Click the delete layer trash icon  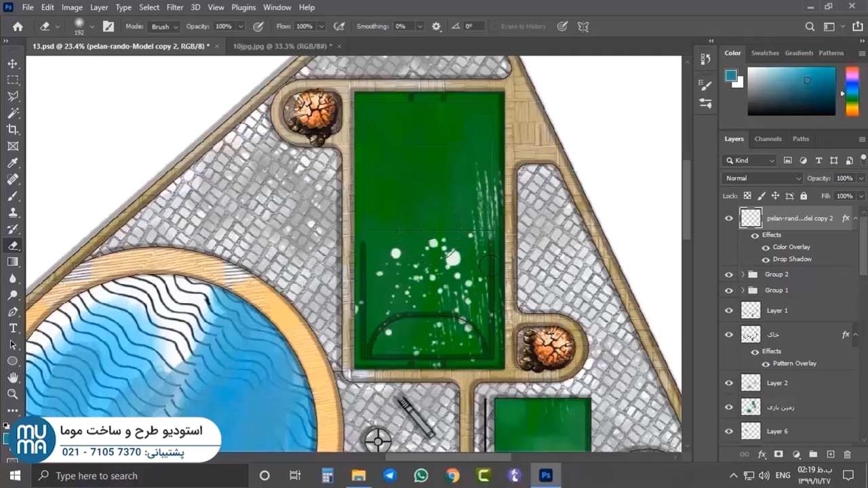click(x=847, y=454)
